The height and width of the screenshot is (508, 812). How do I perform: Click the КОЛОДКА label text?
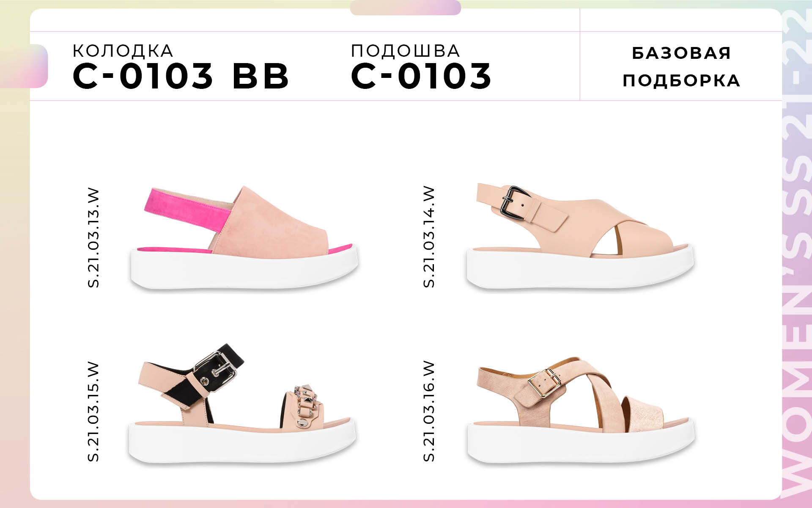pos(123,51)
